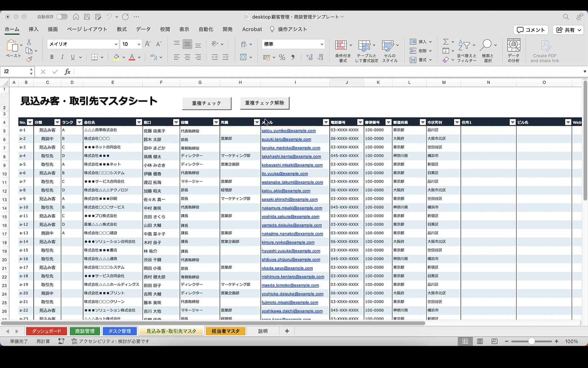This screenshot has height=368, width=588.
Task: Click the Italic formatting icon
Action: [62, 57]
